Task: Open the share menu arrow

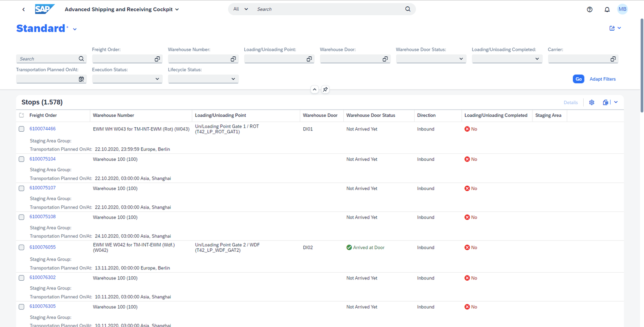Action: pos(619,28)
